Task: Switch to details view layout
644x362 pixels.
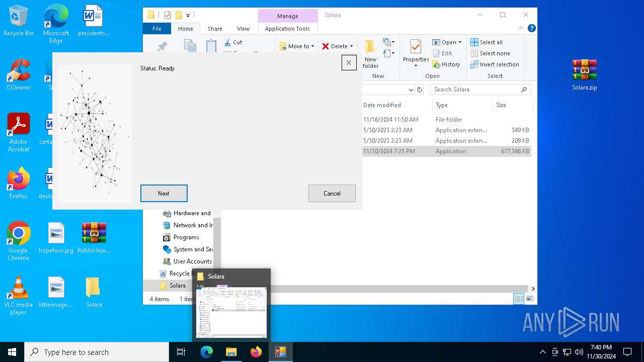Action: click(x=519, y=299)
